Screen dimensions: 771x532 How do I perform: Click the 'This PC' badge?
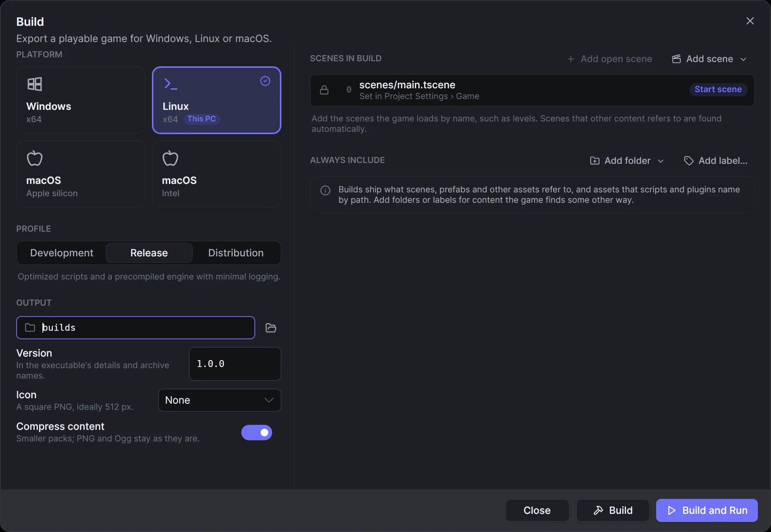[x=202, y=119]
